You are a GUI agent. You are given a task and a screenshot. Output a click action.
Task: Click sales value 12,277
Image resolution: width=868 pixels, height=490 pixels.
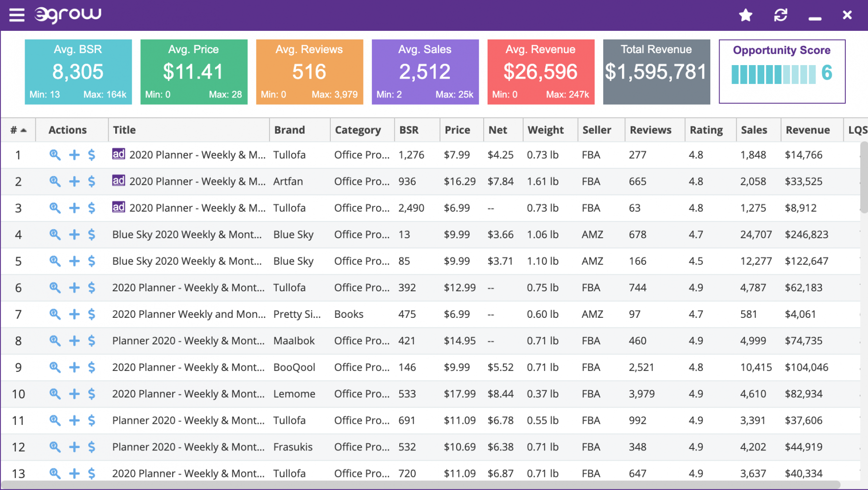tap(756, 261)
